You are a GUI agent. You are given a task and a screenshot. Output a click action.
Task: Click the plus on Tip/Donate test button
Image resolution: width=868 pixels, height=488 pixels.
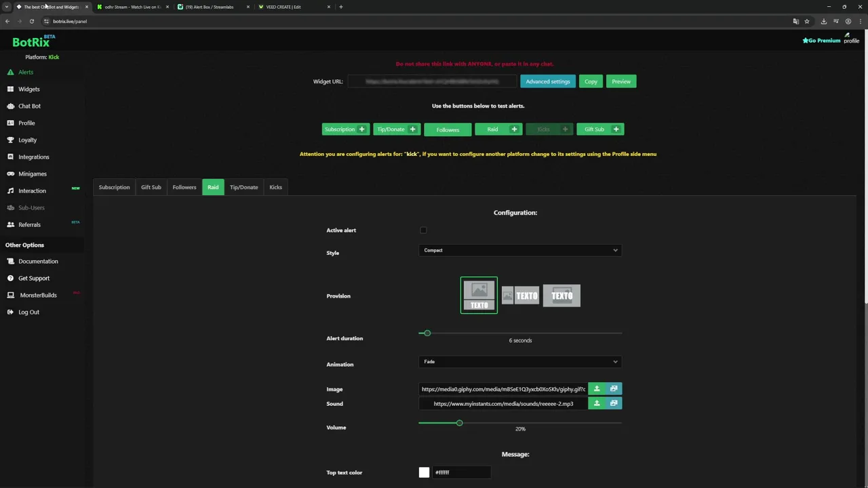(x=412, y=129)
